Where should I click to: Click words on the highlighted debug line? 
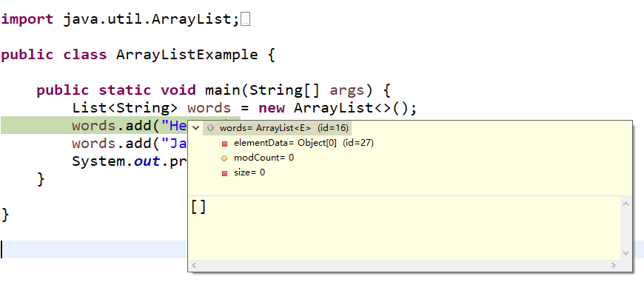(x=94, y=125)
